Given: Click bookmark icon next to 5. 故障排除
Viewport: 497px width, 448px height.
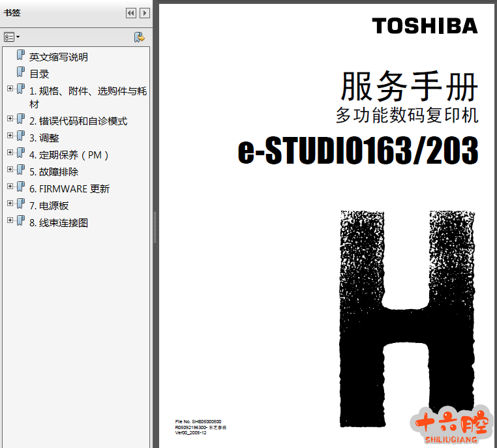Looking at the screenshot, I should [21, 171].
